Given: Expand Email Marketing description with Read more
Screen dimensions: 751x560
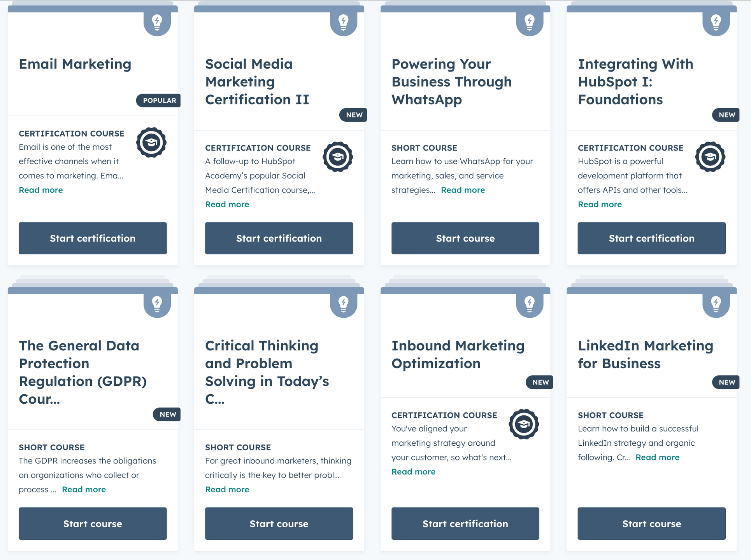Looking at the screenshot, I should 41,190.
